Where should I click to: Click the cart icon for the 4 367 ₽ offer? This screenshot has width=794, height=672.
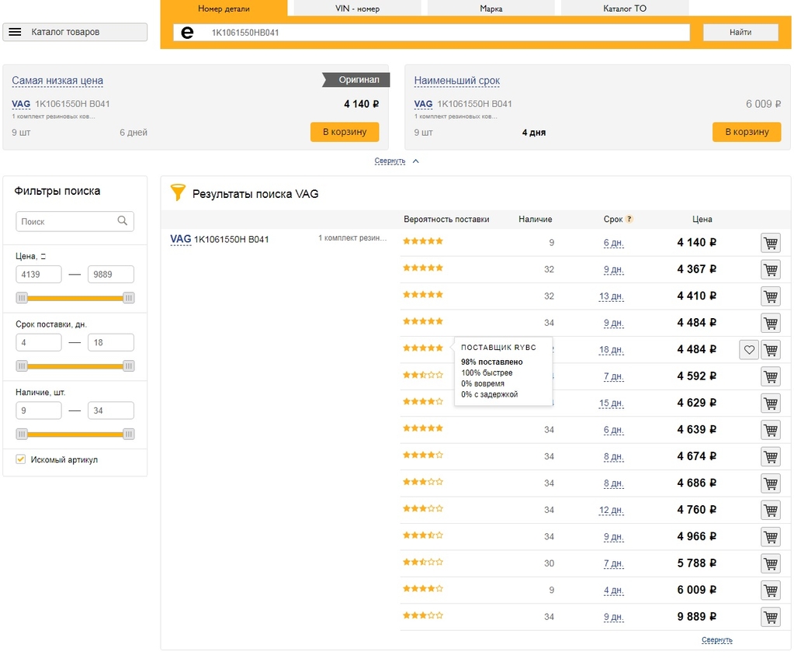point(771,269)
